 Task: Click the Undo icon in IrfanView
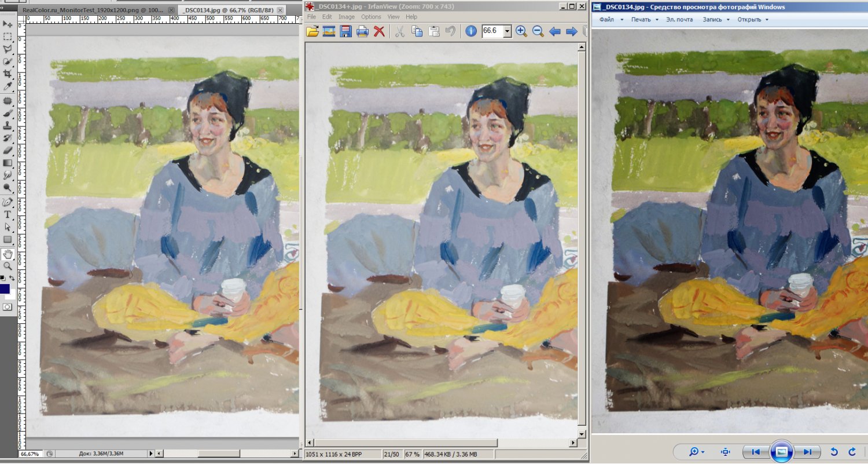[x=450, y=31]
